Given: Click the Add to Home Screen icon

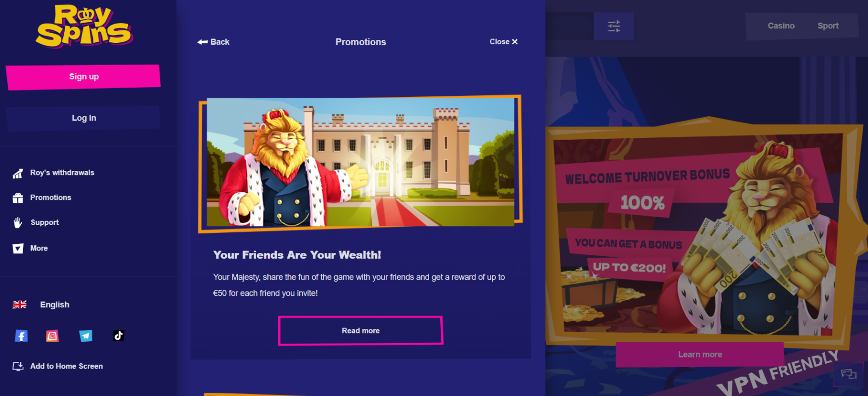Looking at the screenshot, I should coord(18,367).
